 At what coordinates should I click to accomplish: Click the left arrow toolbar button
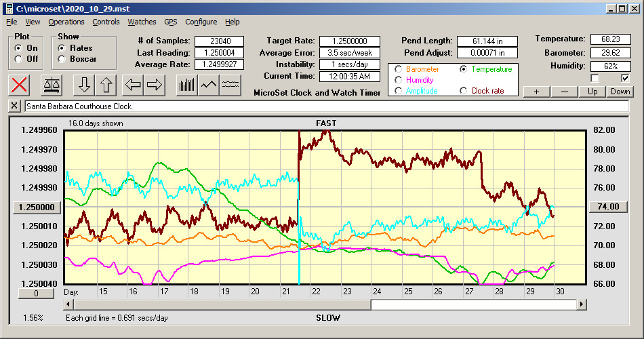(133, 85)
